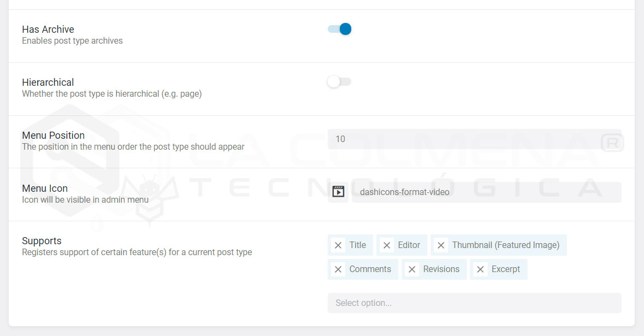
Task: Disable the Has Archive toggle
Action: [339, 29]
